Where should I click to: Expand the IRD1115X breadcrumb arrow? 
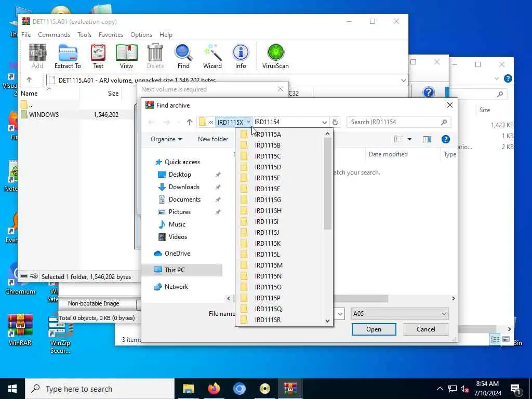point(248,122)
